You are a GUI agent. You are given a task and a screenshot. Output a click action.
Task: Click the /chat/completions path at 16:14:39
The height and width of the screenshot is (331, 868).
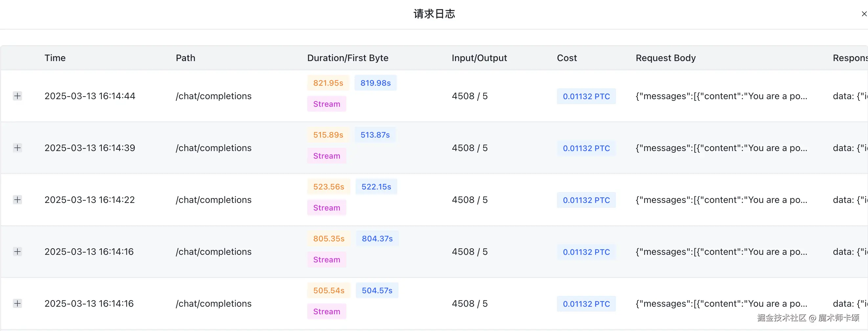coord(213,148)
